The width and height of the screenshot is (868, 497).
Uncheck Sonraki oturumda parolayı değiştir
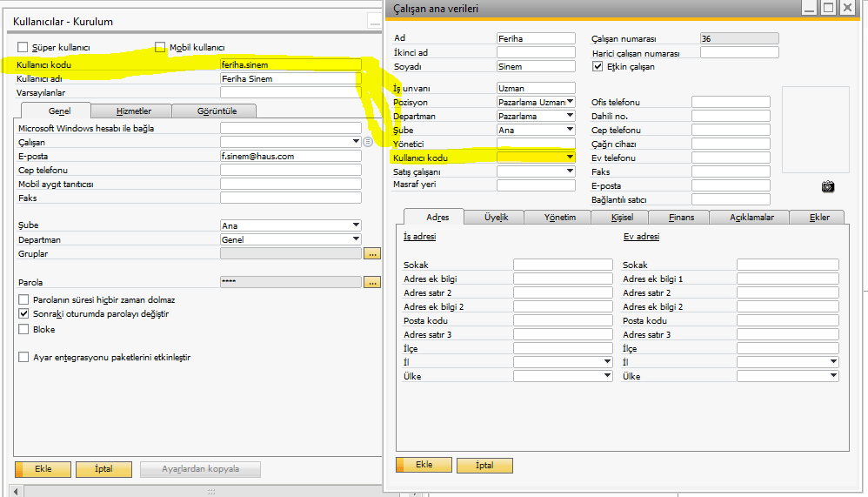(23, 313)
